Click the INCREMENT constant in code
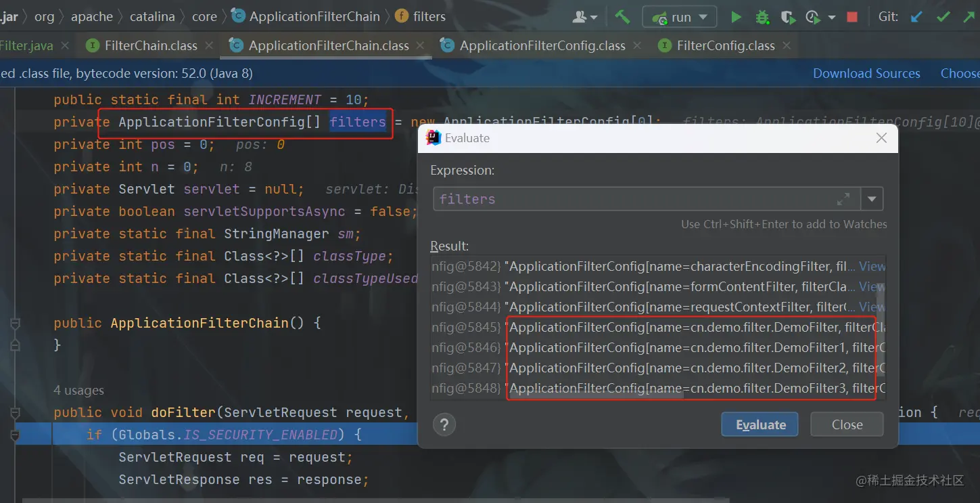 (285, 100)
